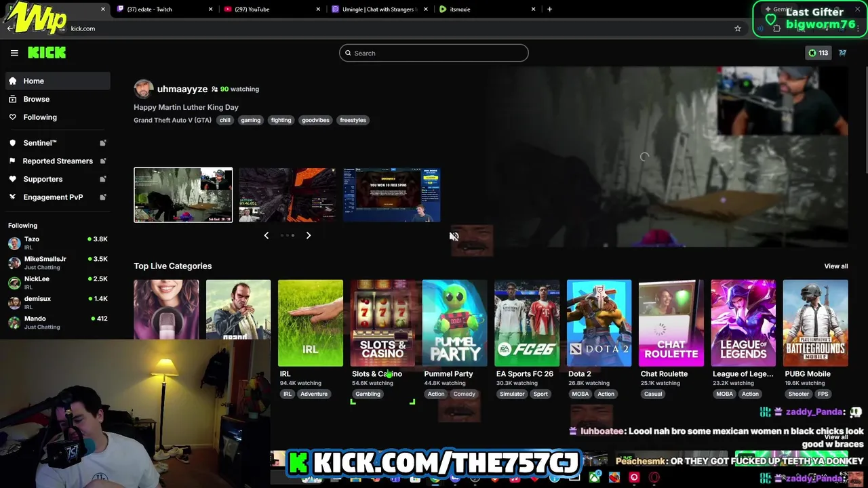Open Tazo in the Following list
Viewport: 868px width, 488px height.
point(58,243)
